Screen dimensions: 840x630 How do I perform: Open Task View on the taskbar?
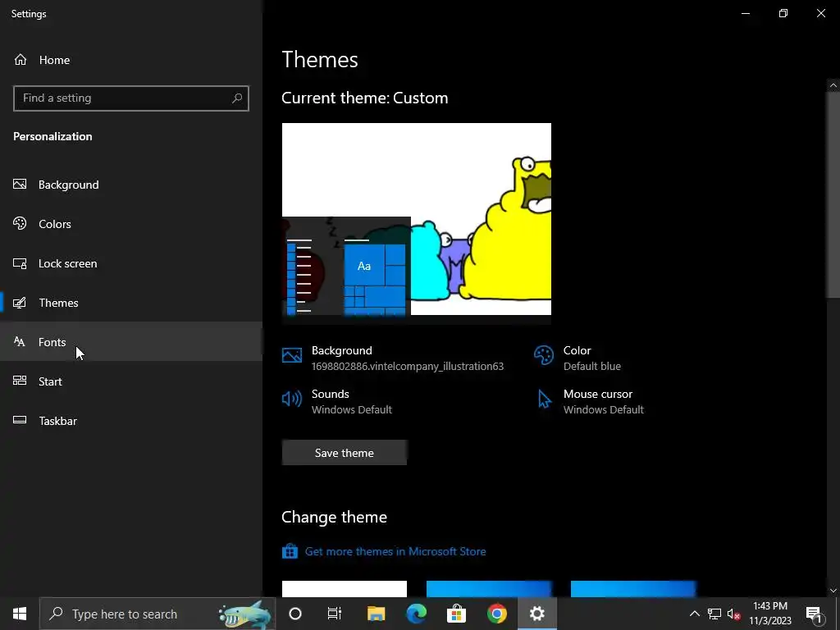(x=335, y=614)
